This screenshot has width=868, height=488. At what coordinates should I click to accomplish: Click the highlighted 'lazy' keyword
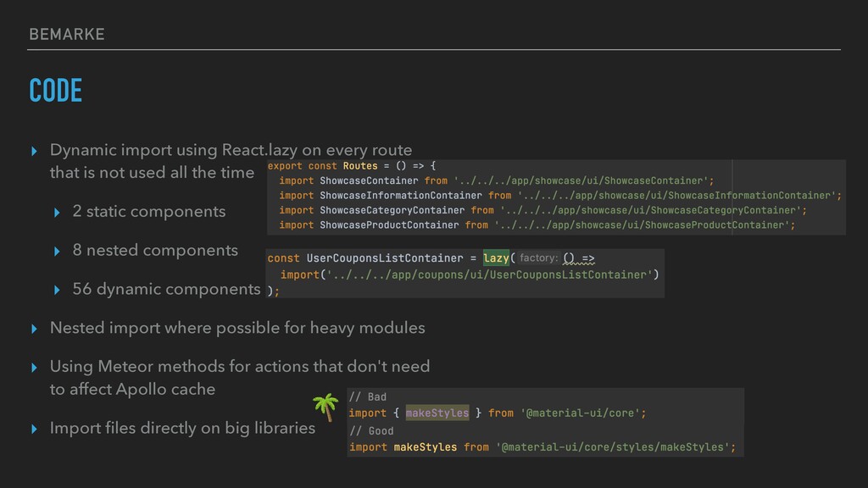click(x=496, y=258)
